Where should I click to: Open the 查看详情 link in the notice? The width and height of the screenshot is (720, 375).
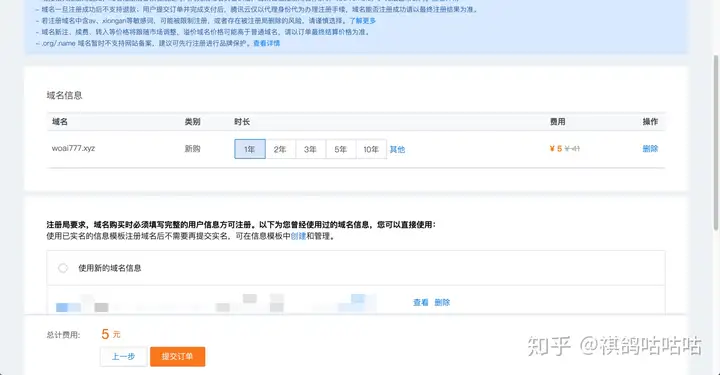click(x=266, y=43)
